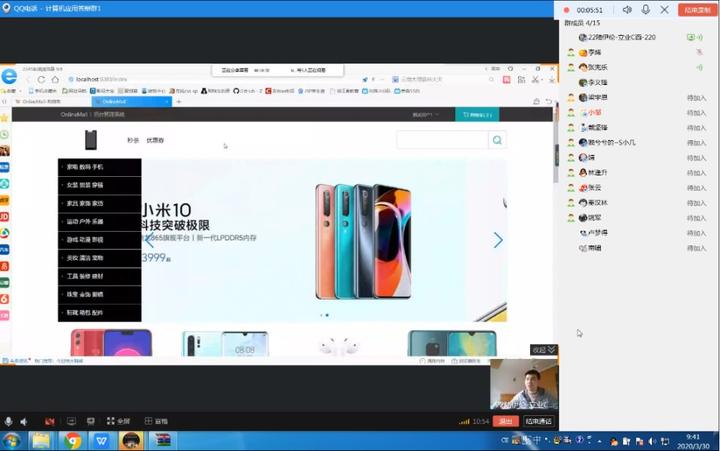This screenshot has width=720, height=451.
Task: Toggle the recording toolbar microphone
Action: pyautogui.click(x=645, y=9)
